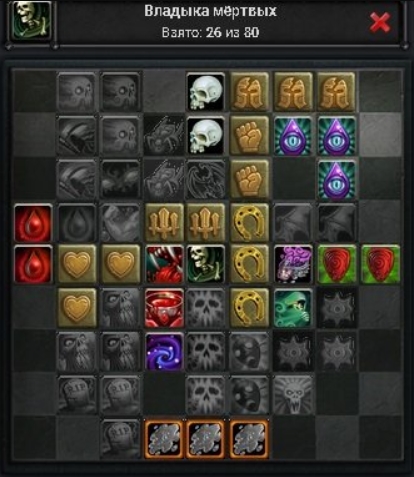
Task: Click the skeleton portrait in the header
Action: pos(31,20)
